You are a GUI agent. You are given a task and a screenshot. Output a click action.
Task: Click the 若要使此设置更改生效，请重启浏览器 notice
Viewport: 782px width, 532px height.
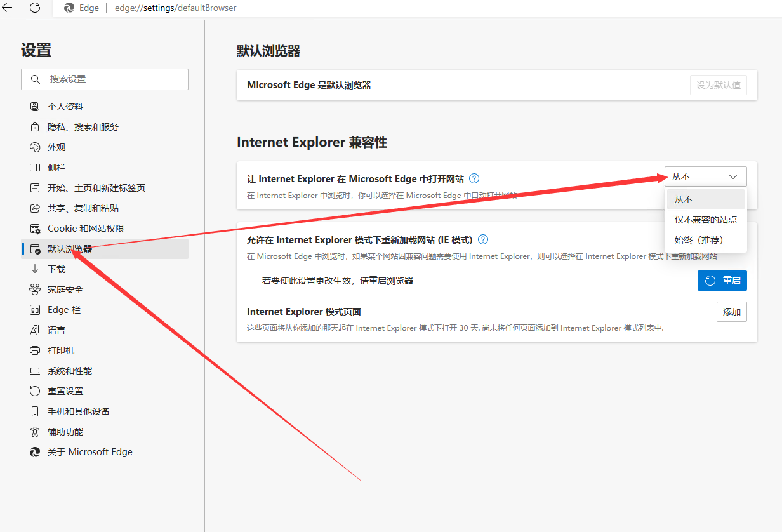coord(338,281)
